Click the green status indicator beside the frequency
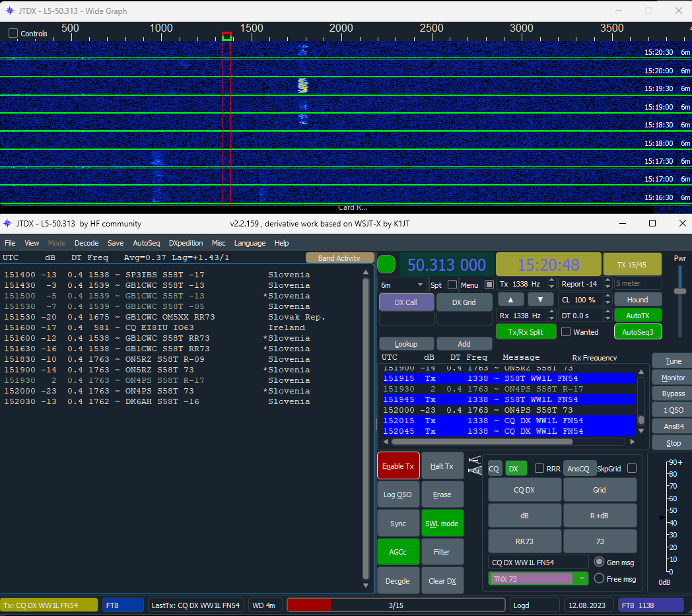Viewport: 692px width, 616px height. tap(386, 264)
